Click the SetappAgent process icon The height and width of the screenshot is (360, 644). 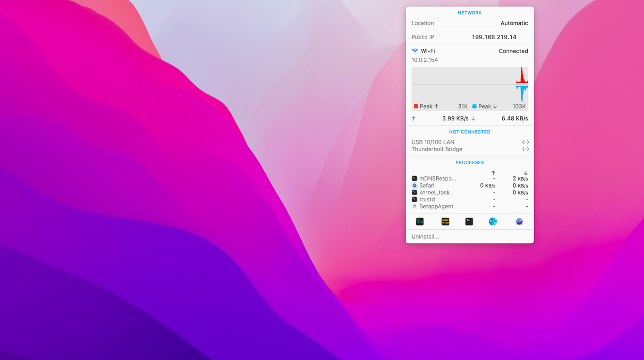pos(414,207)
